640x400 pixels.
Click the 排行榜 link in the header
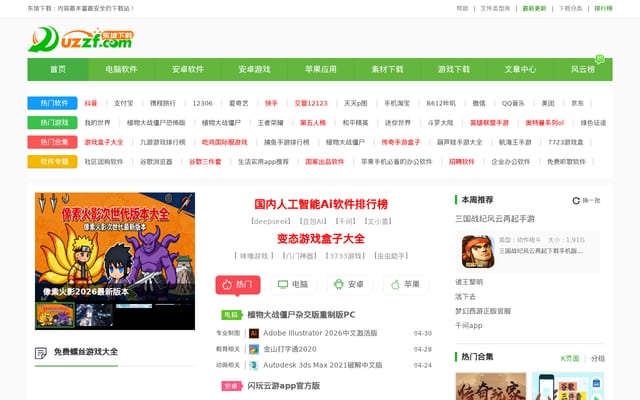pos(603,9)
